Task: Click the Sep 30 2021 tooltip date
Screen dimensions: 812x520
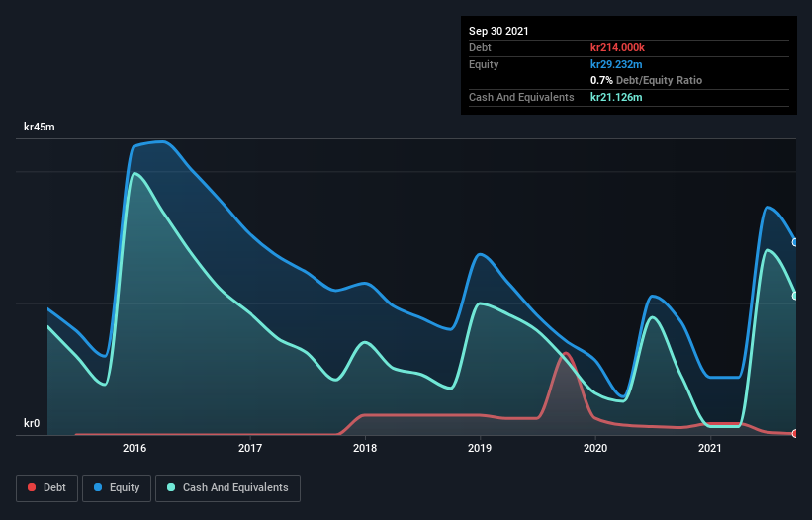Action: (x=498, y=31)
